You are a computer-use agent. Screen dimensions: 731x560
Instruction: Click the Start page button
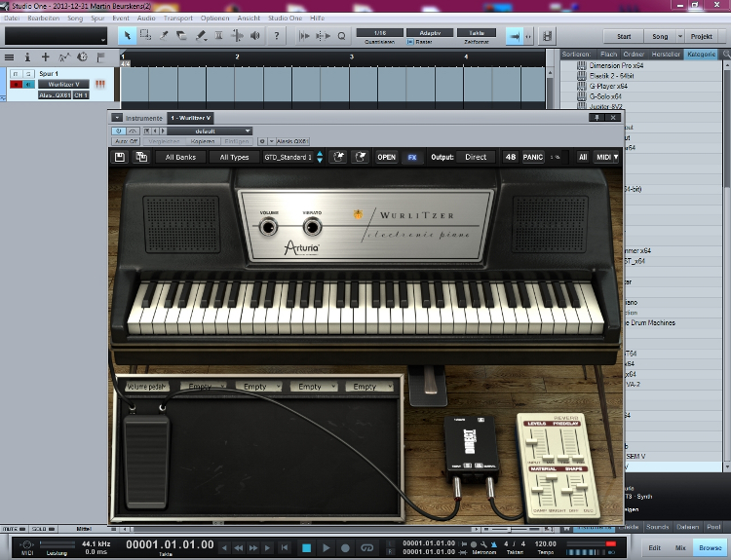point(624,36)
